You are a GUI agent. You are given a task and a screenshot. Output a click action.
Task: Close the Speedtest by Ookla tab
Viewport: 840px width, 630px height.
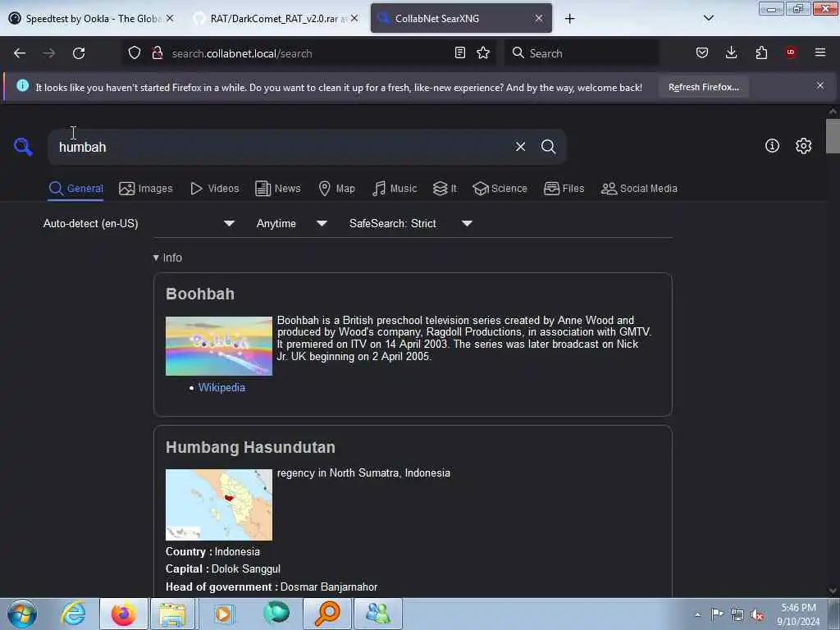point(170,18)
